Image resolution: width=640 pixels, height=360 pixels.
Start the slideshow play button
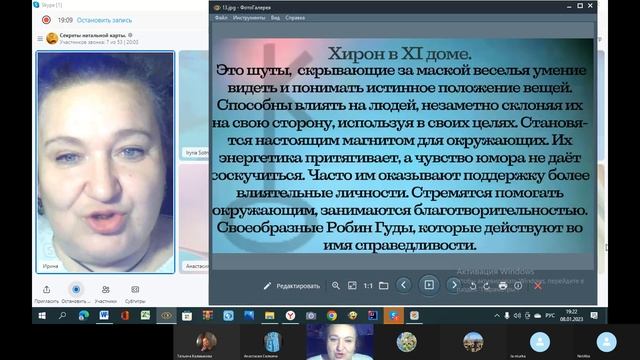pyautogui.click(x=429, y=285)
